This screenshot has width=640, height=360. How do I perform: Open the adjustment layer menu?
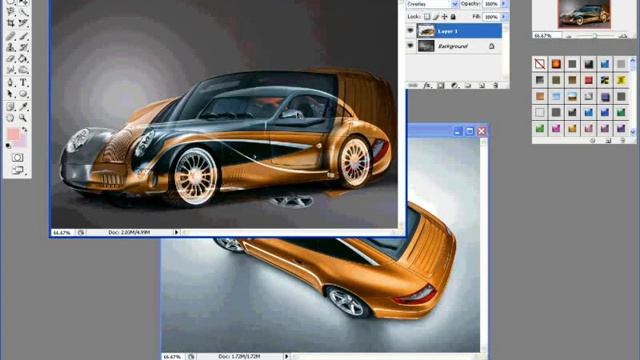pyautogui.click(x=454, y=85)
